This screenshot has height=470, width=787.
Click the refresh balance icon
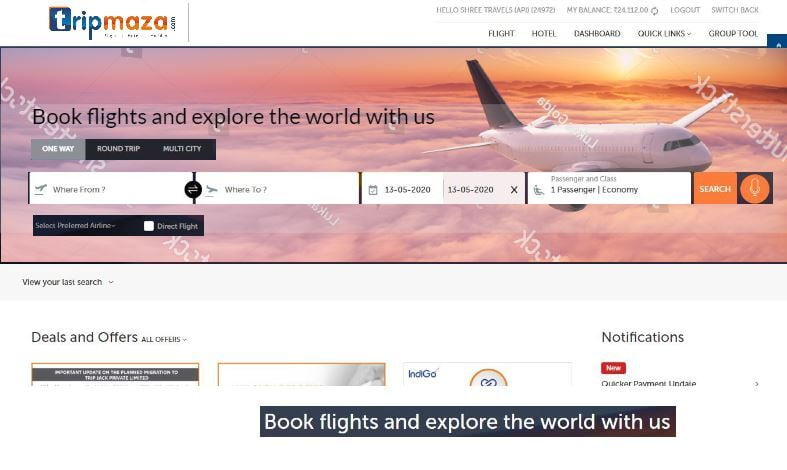(x=654, y=11)
